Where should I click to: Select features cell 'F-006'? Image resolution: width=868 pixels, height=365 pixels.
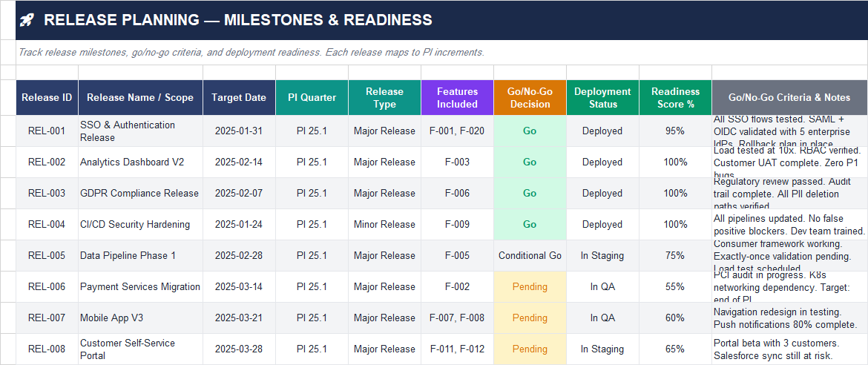pos(457,194)
